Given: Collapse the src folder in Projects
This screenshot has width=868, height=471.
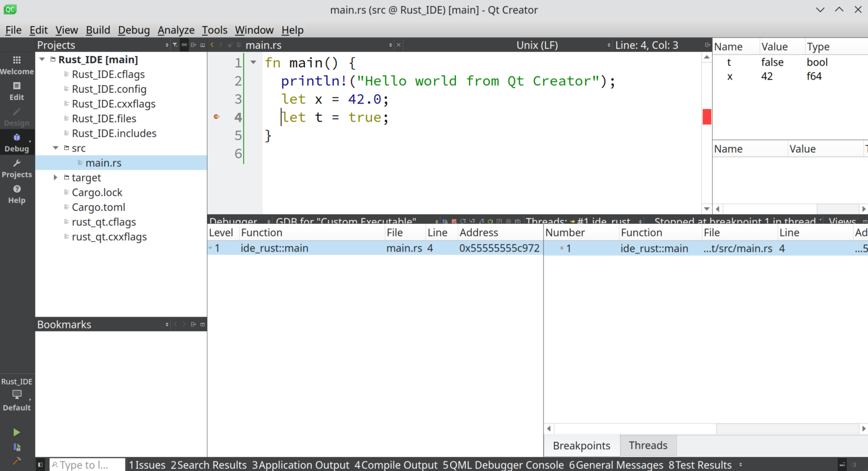Looking at the screenshot, I should 55,148.
